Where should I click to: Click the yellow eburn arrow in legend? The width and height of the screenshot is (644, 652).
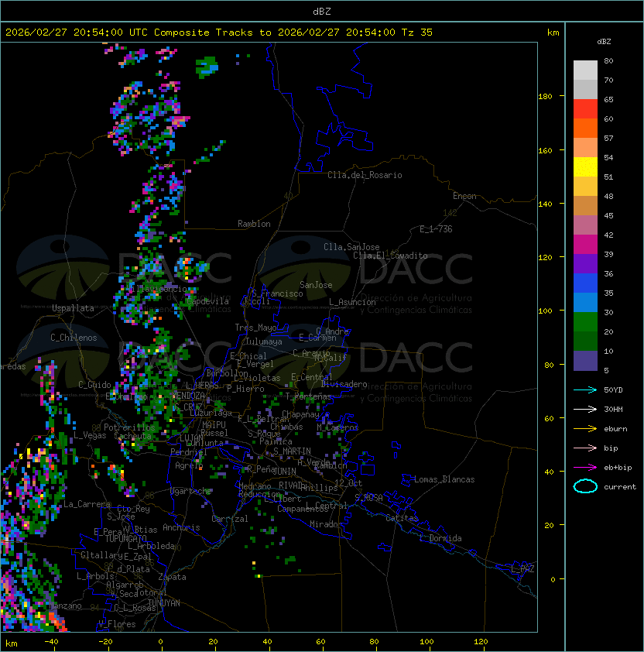pyautogui.click(x=585, y=429)
